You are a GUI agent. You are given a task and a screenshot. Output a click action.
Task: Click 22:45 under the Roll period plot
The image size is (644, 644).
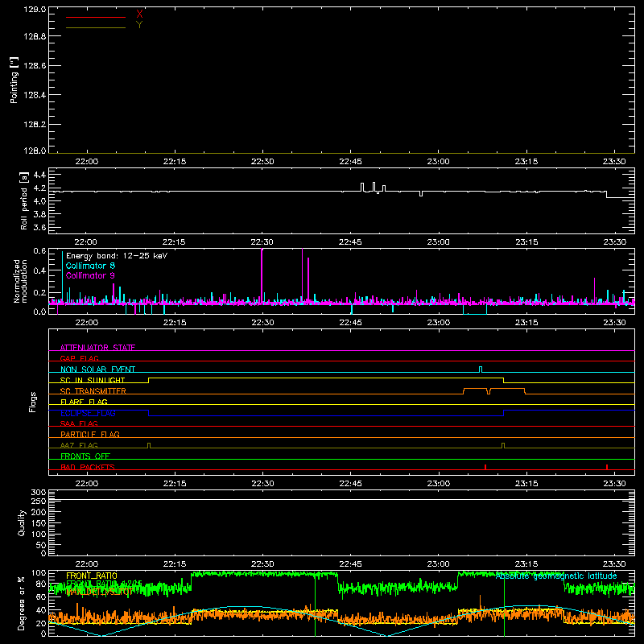350,242
